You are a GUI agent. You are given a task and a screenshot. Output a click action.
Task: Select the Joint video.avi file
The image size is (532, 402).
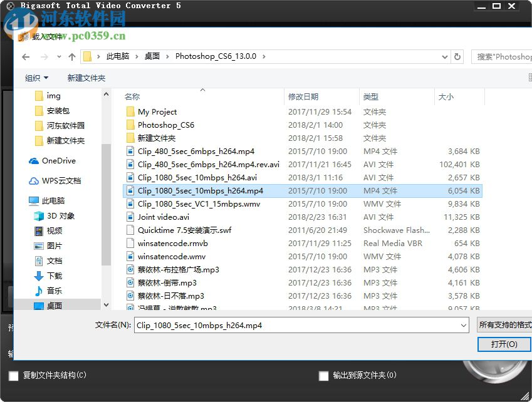[x=163, y=217]
